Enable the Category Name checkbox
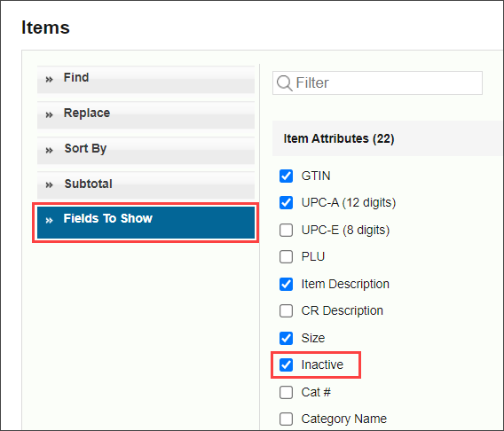Screen dimensions: 504x431 [286, 419]
